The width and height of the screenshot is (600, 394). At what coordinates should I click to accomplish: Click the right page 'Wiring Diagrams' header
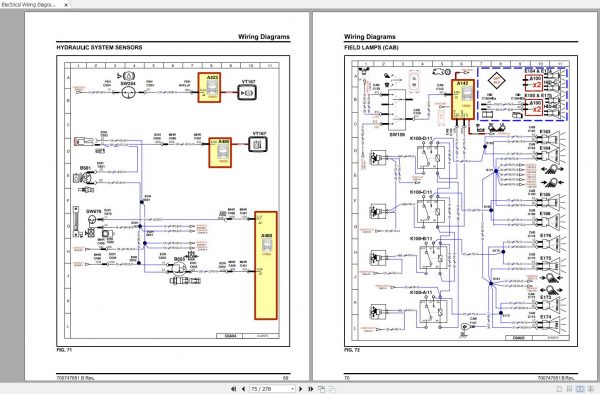coord(370,37)
